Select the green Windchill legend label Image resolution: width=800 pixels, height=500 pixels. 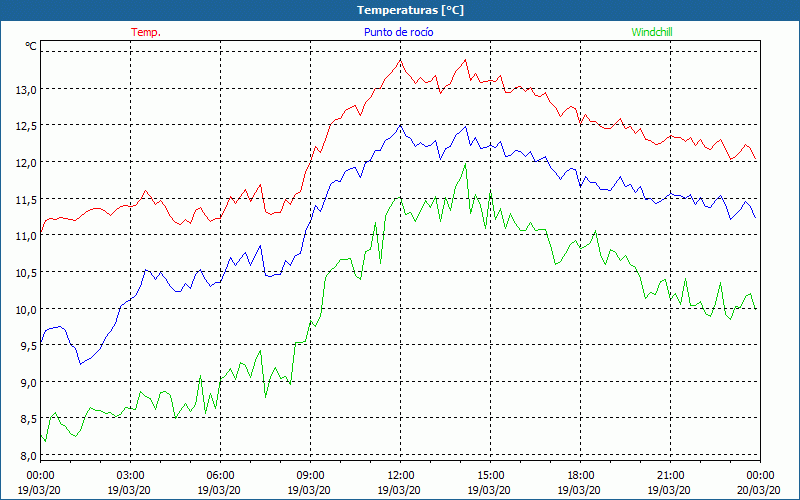click(x=652, y=32)
